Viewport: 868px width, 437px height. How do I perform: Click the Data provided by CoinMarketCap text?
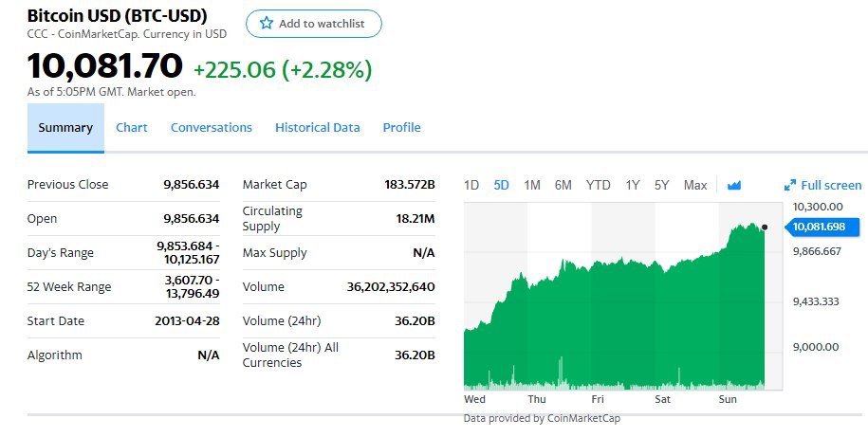pos(542,418)
